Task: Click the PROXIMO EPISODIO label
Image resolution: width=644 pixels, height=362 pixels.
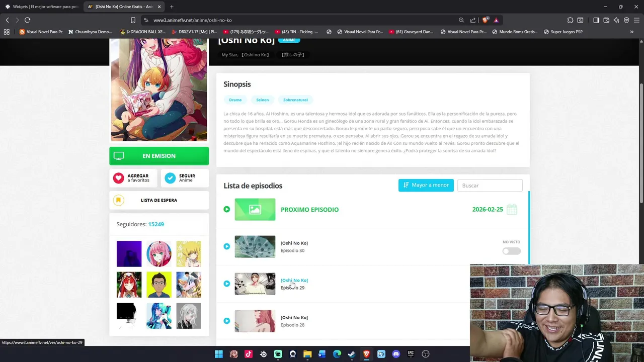Action: (x=309, y=210)
